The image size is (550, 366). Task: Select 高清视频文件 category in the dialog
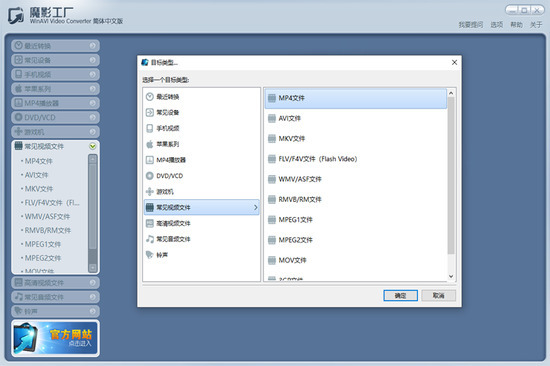coord(201,223)
